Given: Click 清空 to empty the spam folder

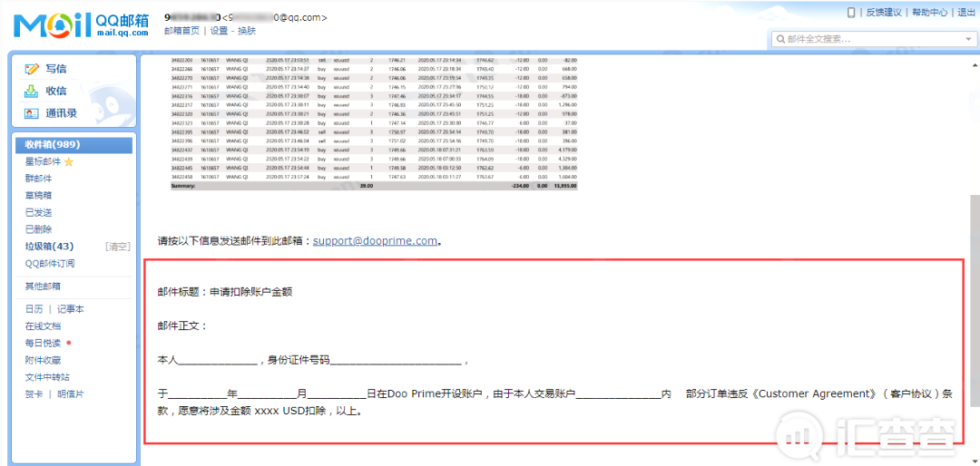Looking at the screenshot, I should click(117, 246).
